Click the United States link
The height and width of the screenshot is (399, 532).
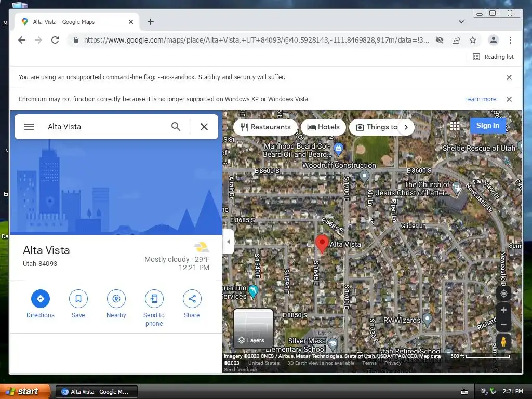(x=263, y=363)
